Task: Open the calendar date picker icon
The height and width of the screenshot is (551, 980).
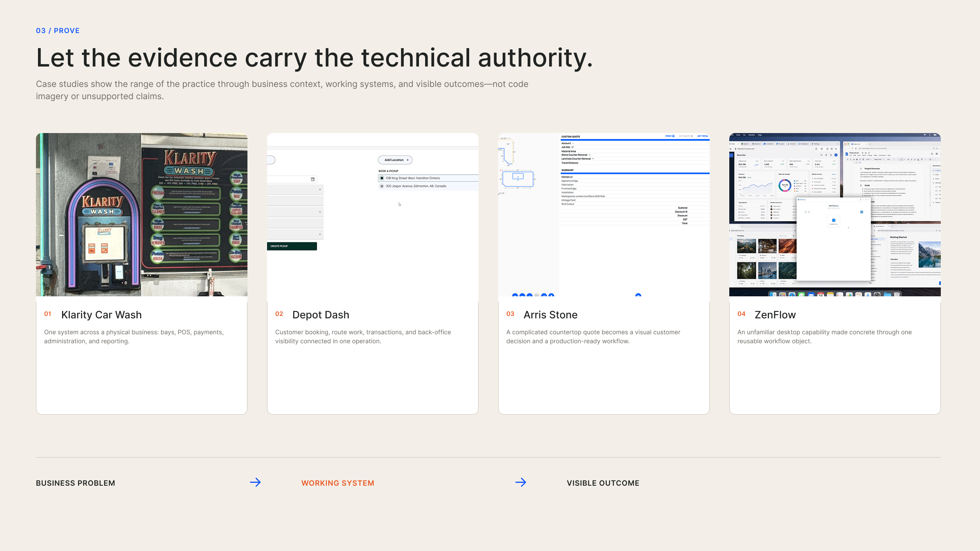Action: coord(313,179)
